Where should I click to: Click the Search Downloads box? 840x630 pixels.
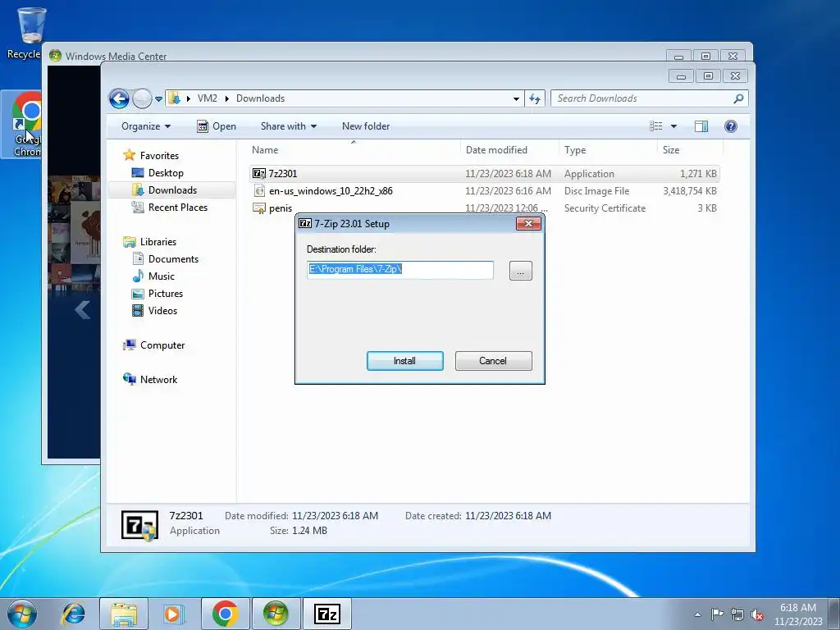point(641,98)
